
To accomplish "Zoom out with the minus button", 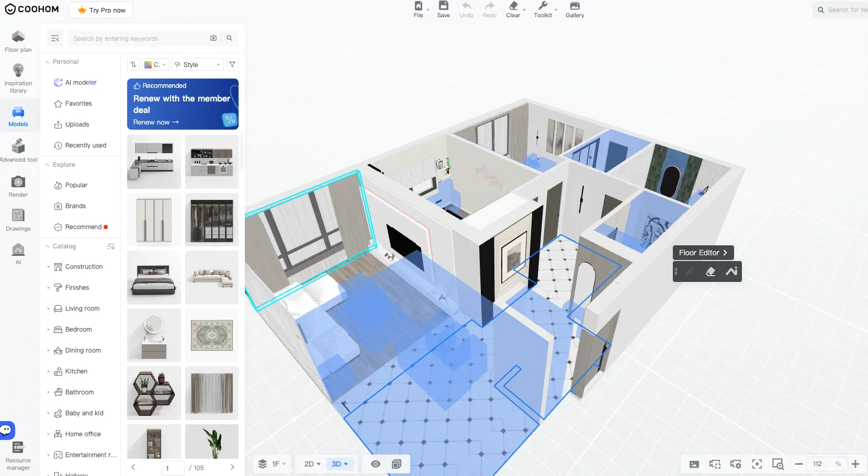I will [799, 464].
